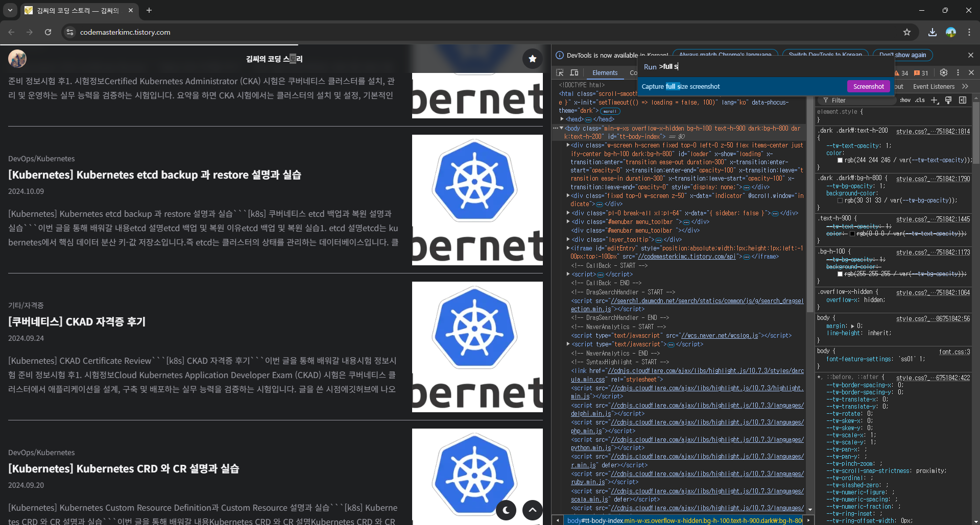The height and width of the screenshot is (525, 980).
Task: Click the background swatch rgb(30 31 33)
Action: pos(840,201)
